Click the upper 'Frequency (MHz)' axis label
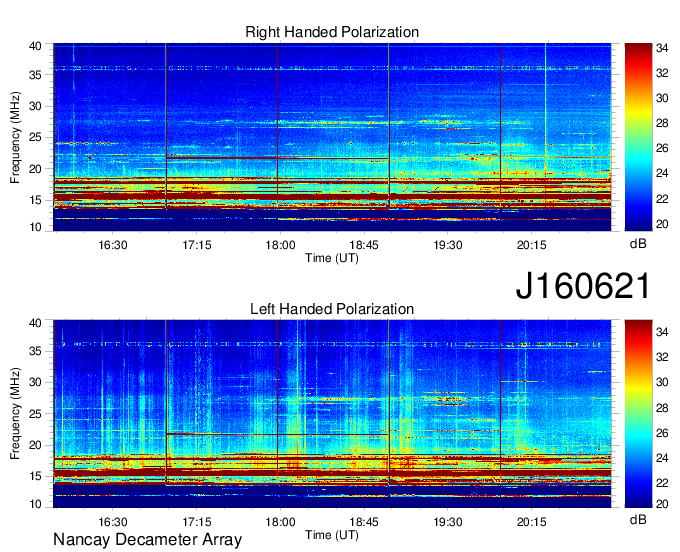The height and width of the screenshot is (552, 680). pos(15,137)
